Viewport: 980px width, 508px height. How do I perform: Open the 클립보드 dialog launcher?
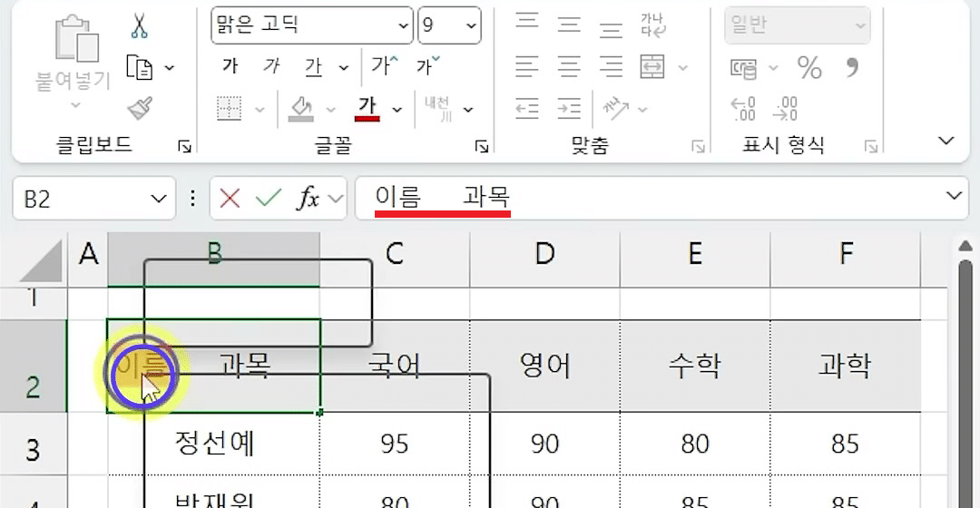[184, 147]
